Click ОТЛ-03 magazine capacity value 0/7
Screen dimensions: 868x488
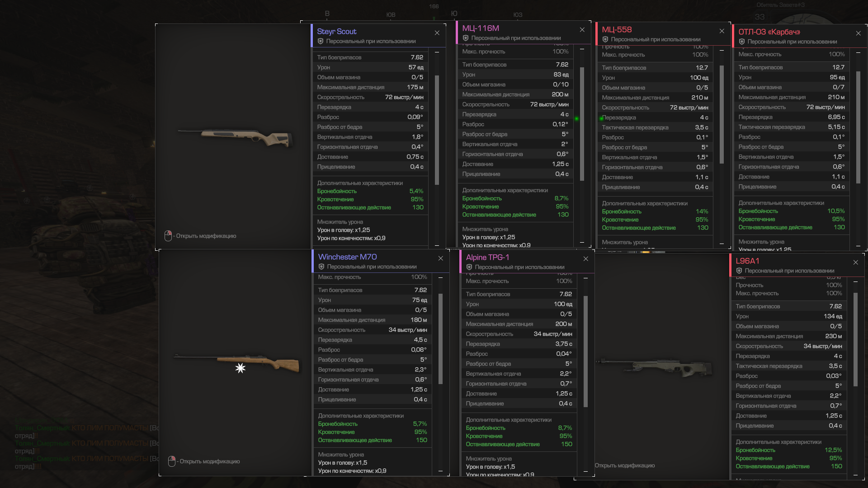point(839,87)
